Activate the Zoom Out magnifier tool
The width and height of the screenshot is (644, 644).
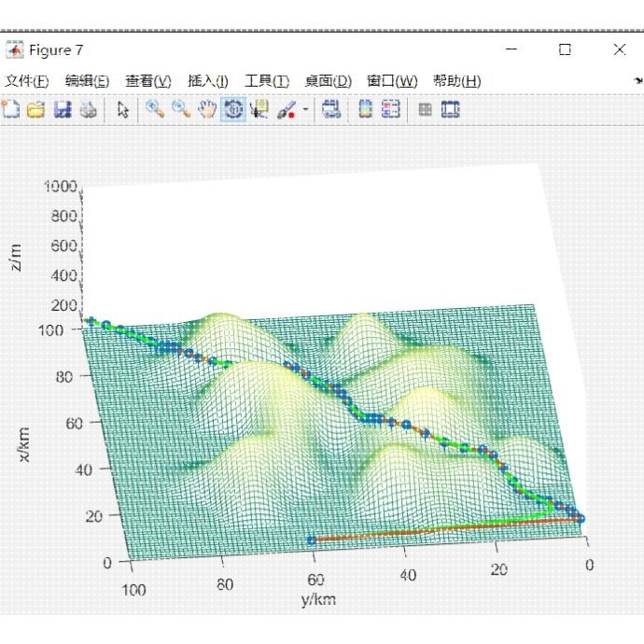[x=181, y=109]
